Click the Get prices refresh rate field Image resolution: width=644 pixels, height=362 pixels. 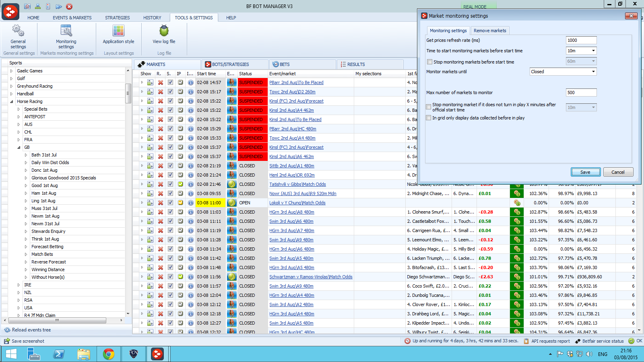click(581, 40)
